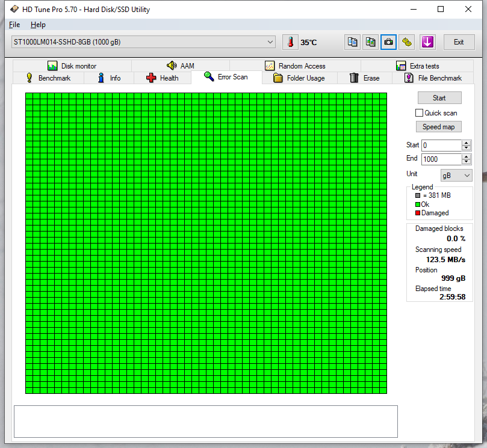Viewport: 487px width, 448px height.
Task: Click the camera screenshot icon
Action: [x=388, y=42]
